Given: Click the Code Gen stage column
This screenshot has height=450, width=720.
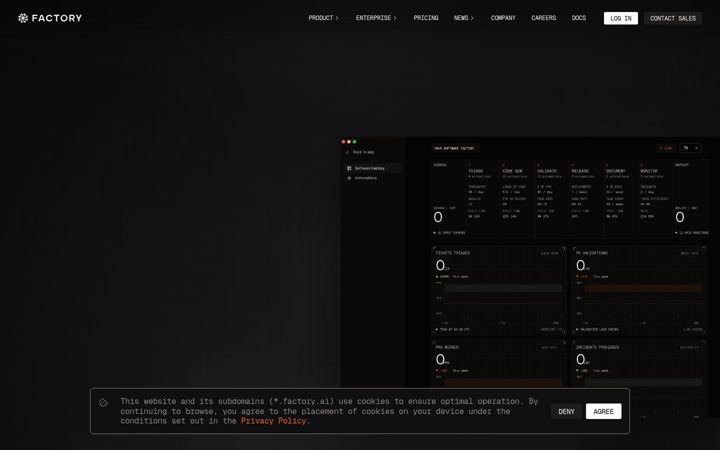Looking at the screenshot, I should pyautogui.click(x=518, y=198).
